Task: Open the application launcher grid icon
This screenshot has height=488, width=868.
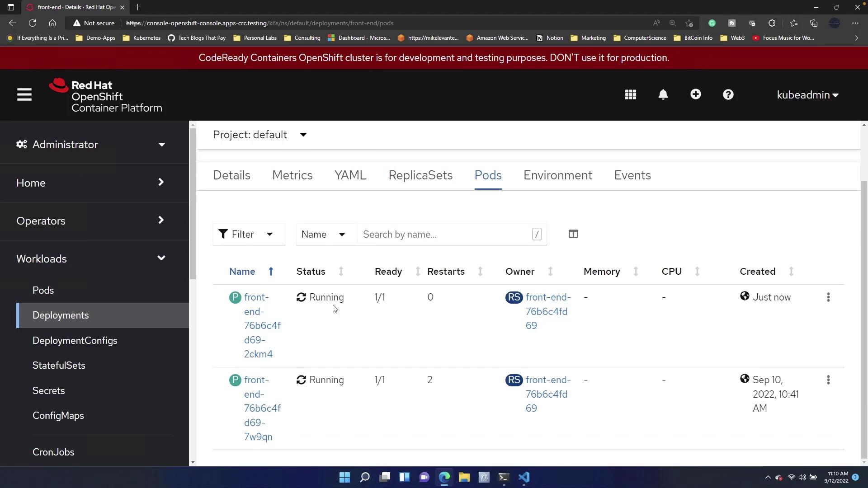Action: pyautogui.click(x=631, y=95)
